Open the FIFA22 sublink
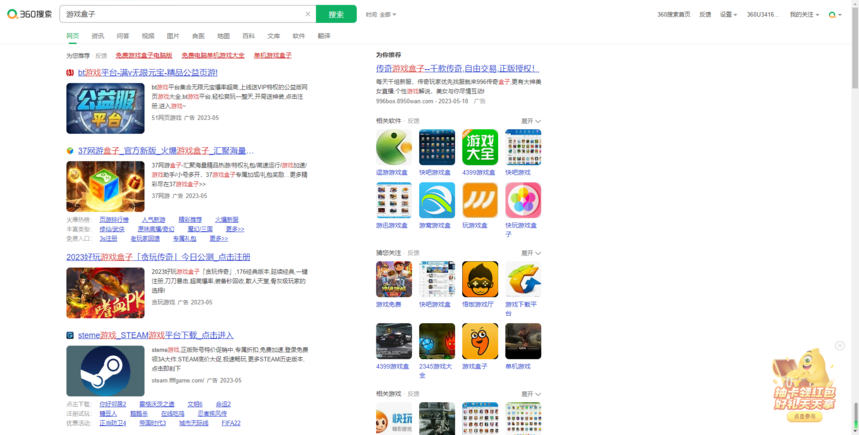The height and width of the screenshot is (435, 859). pos(231,423)
